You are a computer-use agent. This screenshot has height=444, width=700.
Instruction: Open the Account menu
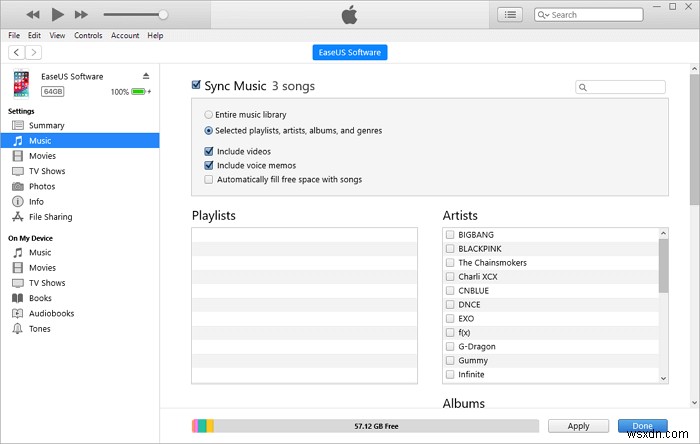point(125,35)
